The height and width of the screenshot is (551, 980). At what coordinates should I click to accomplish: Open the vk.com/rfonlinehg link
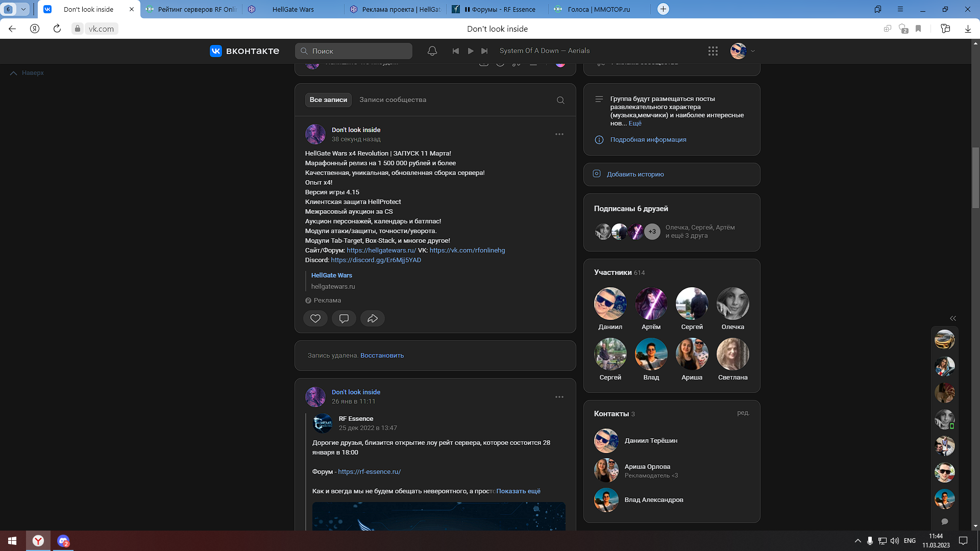[467, 251]
